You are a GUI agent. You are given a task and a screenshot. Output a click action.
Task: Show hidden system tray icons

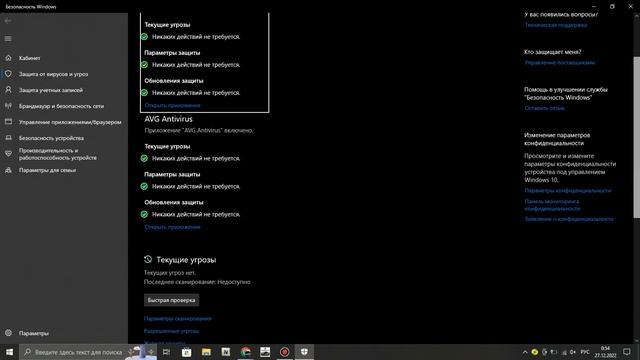tap(525, 352)
